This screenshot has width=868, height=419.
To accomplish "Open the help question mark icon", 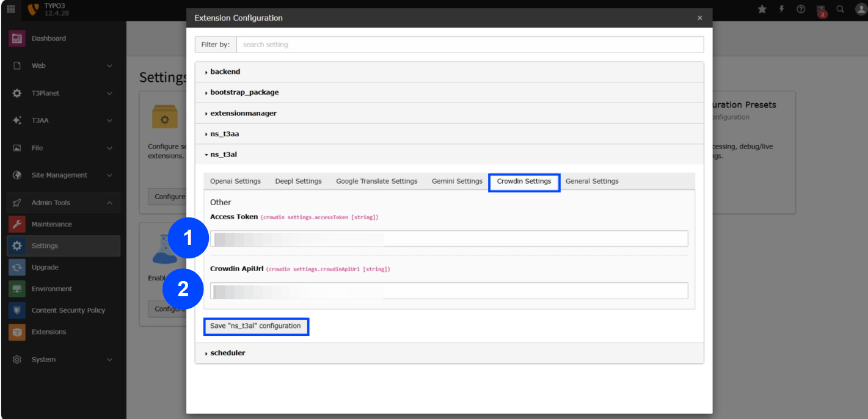I will 801,9.
